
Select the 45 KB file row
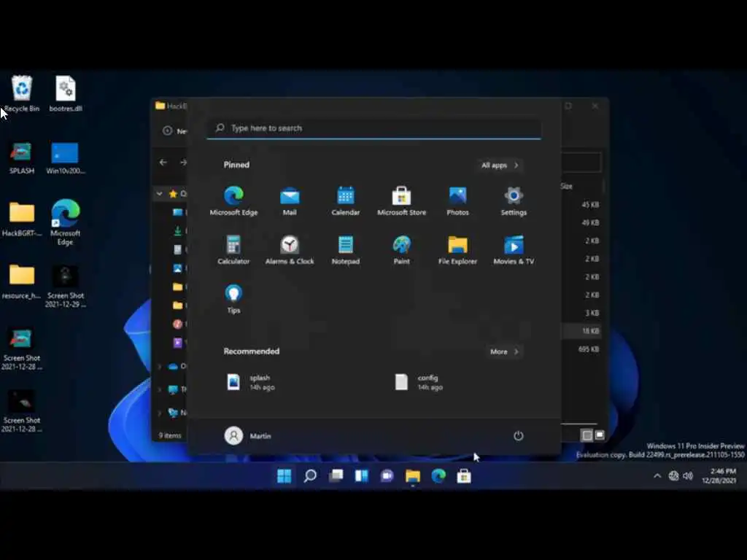pyautogui.click(x=581, y=205)
